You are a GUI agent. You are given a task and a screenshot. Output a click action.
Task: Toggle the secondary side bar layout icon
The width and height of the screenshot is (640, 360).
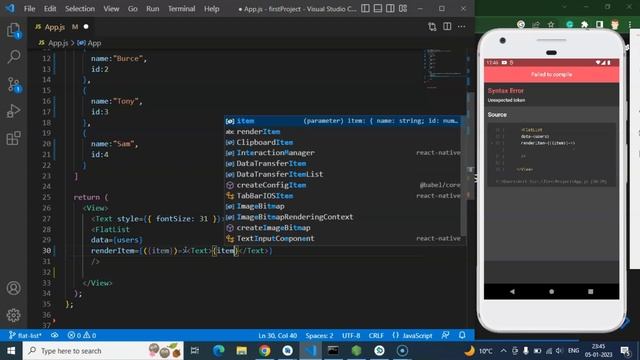point(390,9)
